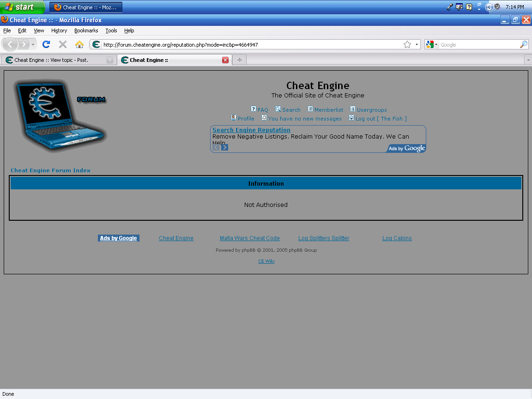Viewport: 532px width, 399px height.
Task: Open the Usergroups link
Action: [371, 110]
